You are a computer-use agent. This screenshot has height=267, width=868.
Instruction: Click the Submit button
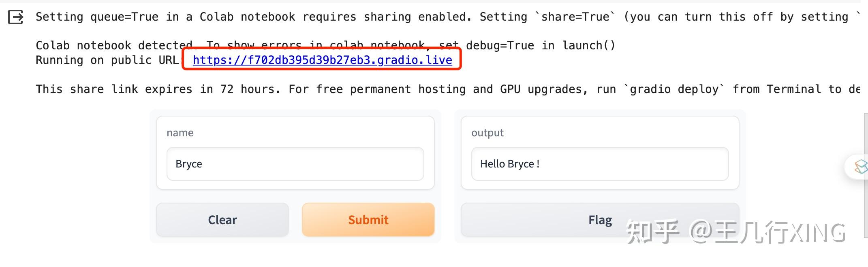click(368, 220)
